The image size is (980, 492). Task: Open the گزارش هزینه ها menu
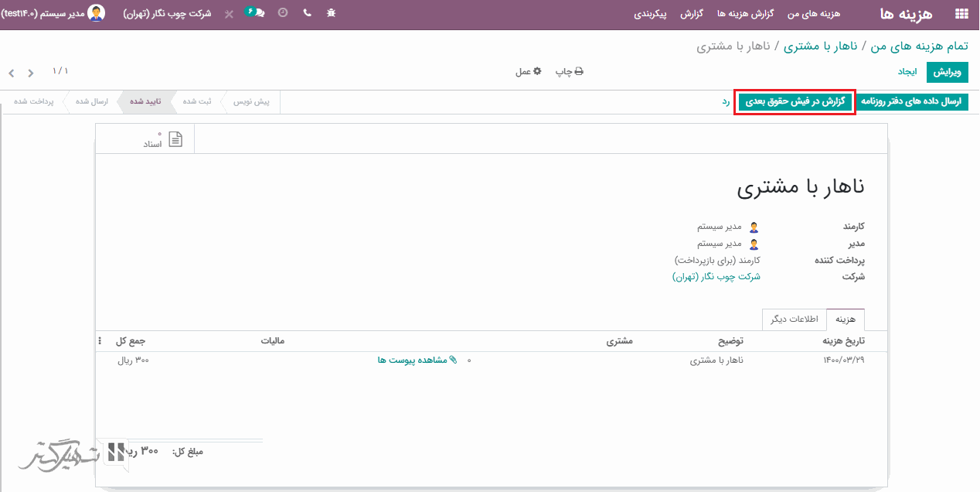coord(744,14)
